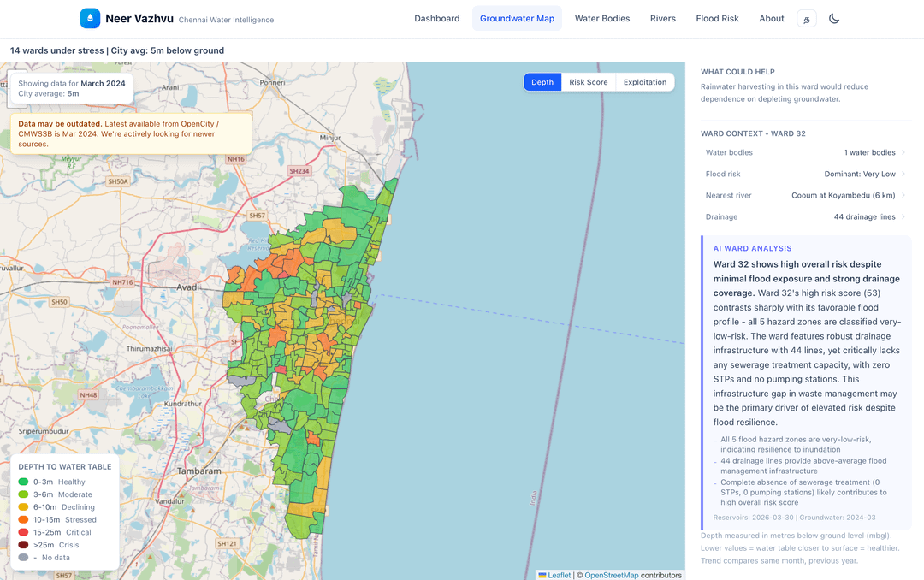This screenshot has height=580, width=924.
Task: Click the Neer Vazhvu water drop logo
Action: tap(90, 19)
